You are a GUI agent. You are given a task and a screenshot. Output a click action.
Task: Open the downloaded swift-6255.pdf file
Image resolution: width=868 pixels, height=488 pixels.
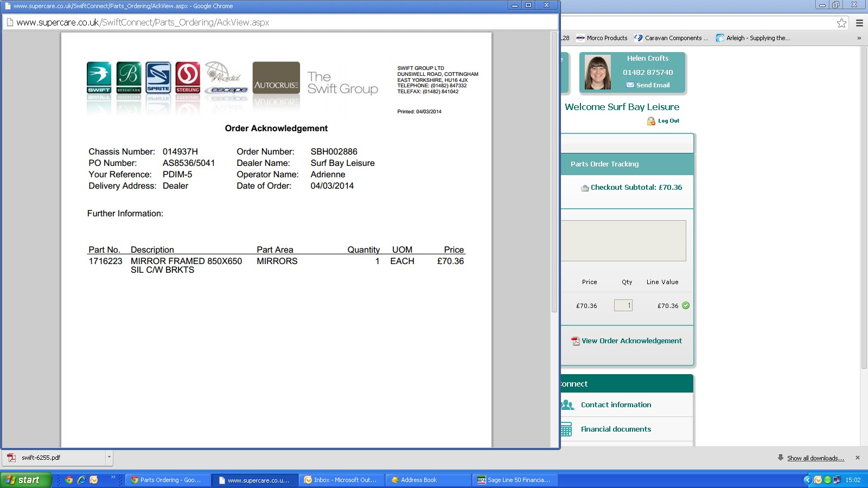click(54, 457)
